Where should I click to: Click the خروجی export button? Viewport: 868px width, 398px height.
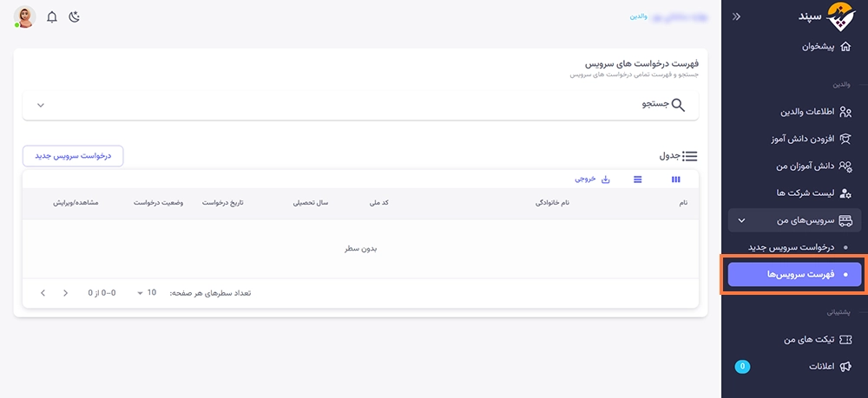[x=593, y=179]
